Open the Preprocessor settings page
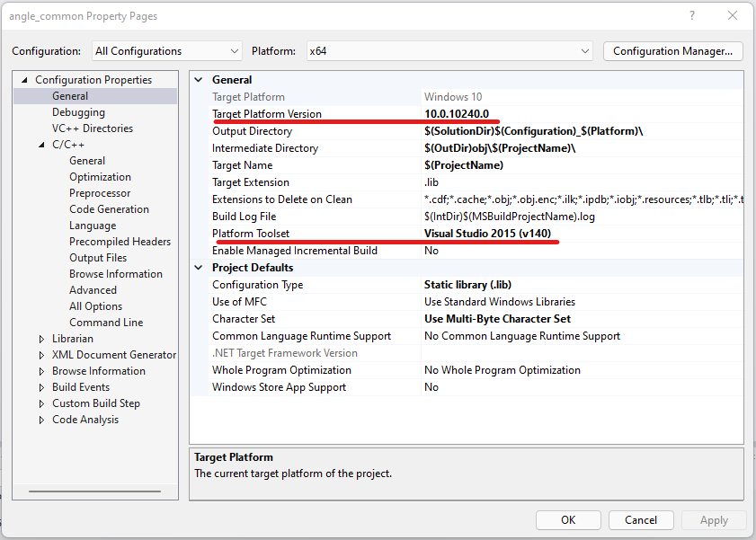 100,193
